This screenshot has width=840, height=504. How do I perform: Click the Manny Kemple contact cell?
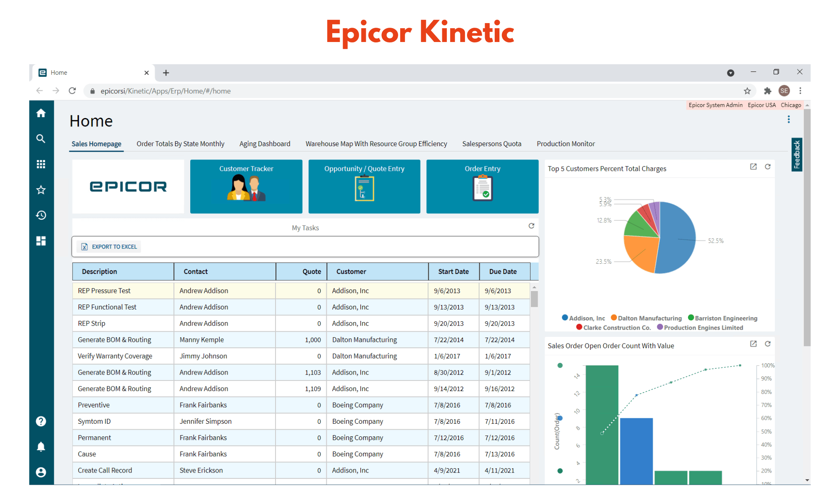[x=225, y=339]
